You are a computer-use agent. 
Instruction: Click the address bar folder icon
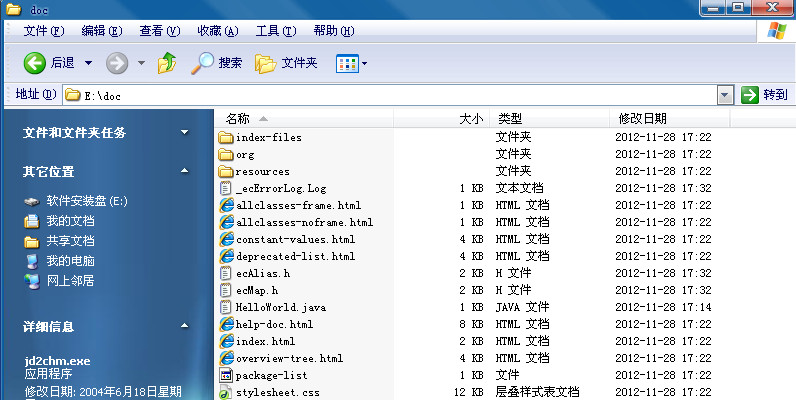pyautogui.click(x=73, y=95)
